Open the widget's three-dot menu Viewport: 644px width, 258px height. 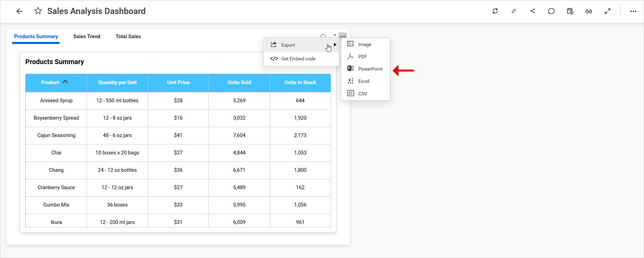[x=343, y=36]
